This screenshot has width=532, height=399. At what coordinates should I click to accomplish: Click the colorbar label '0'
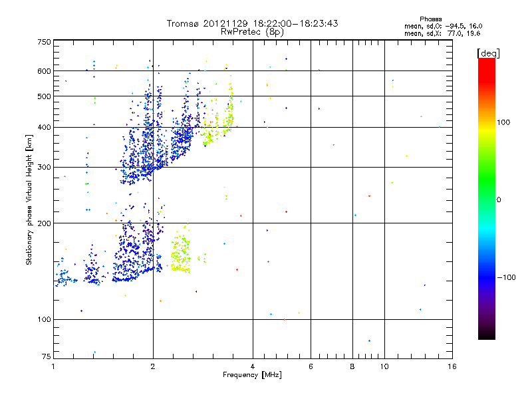pos(499,199)
